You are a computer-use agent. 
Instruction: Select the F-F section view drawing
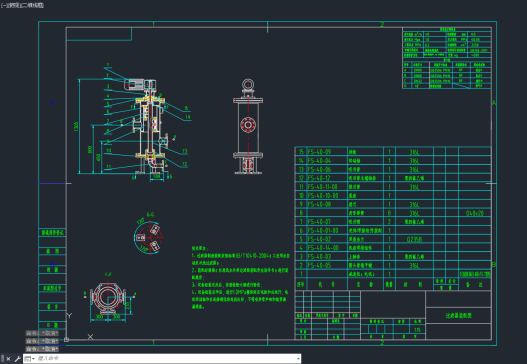pos(109,298)
